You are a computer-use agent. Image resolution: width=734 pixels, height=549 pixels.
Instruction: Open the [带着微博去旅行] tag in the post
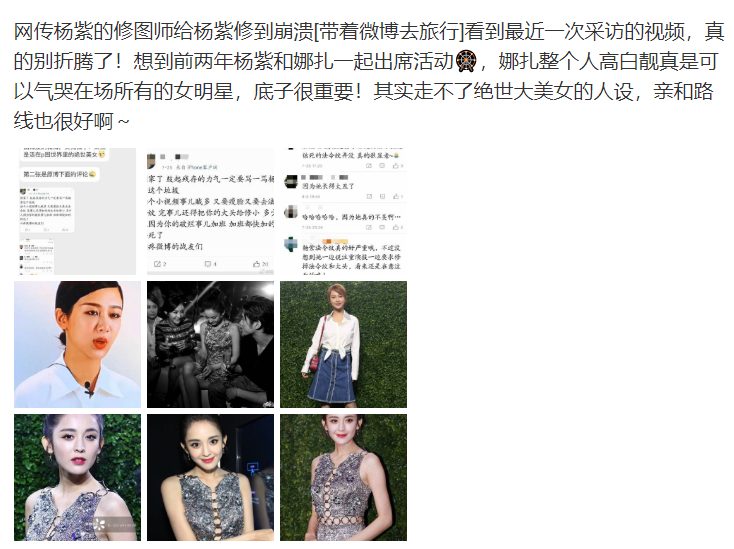point(389,31)
